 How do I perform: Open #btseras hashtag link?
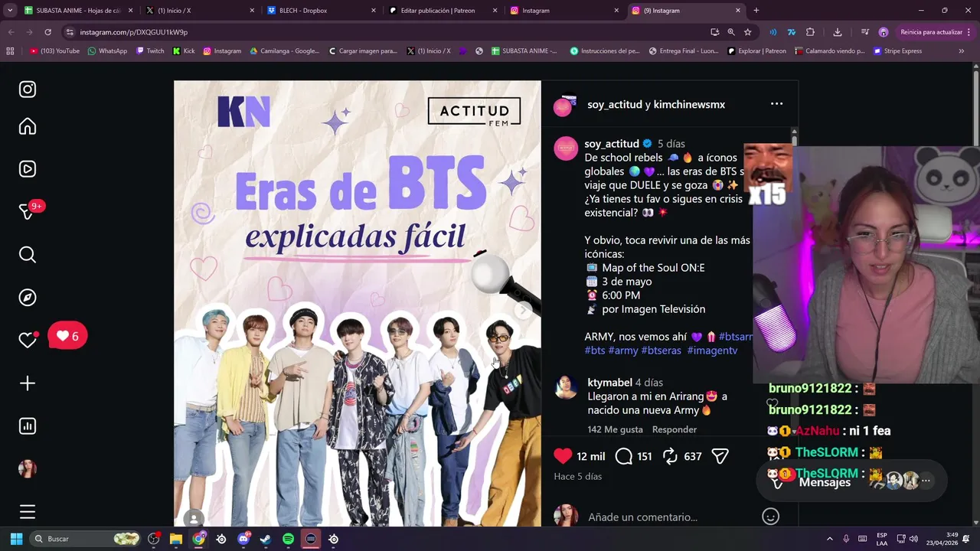(661, 350)
